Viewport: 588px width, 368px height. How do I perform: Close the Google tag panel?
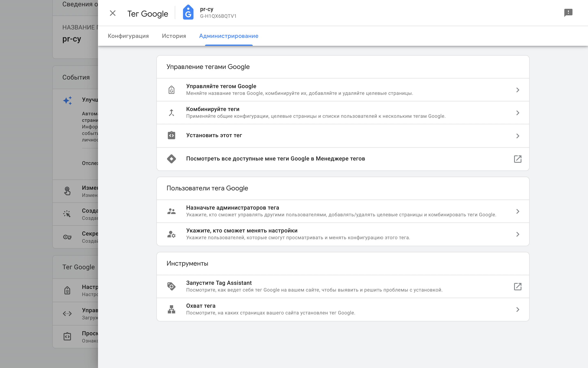(x=112, y=13)
